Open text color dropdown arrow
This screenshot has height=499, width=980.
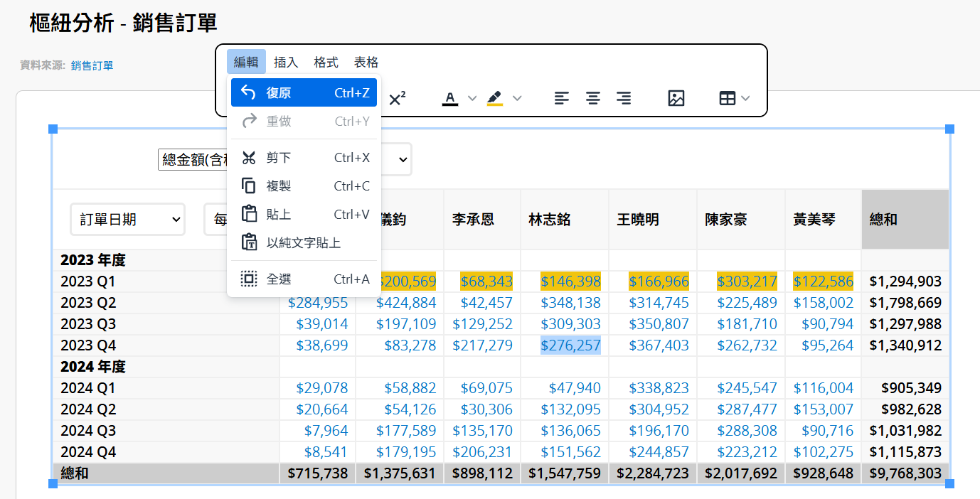472,99
